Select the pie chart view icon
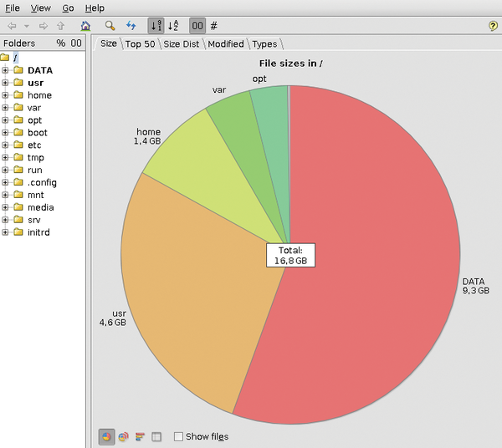 pos(106,436)
